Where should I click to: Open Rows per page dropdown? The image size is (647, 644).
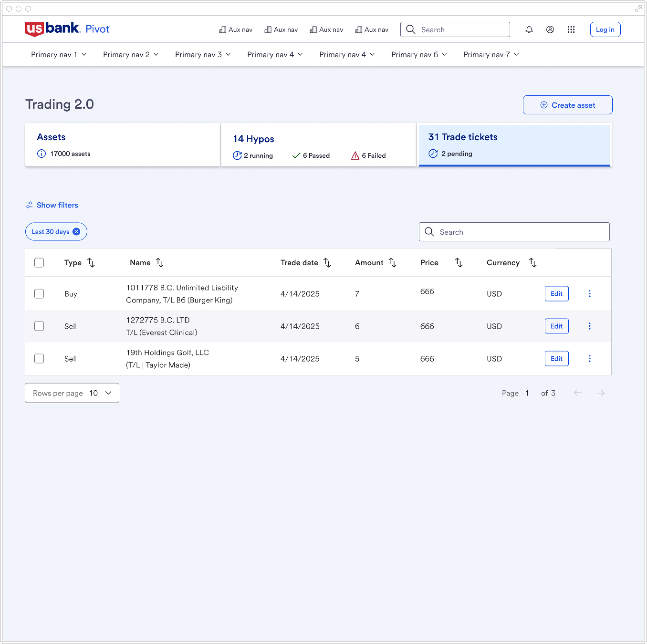coord(72,393)
